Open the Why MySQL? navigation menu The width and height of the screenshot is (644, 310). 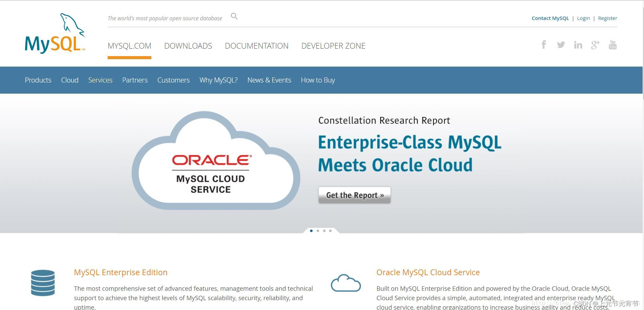coord(218,80)
